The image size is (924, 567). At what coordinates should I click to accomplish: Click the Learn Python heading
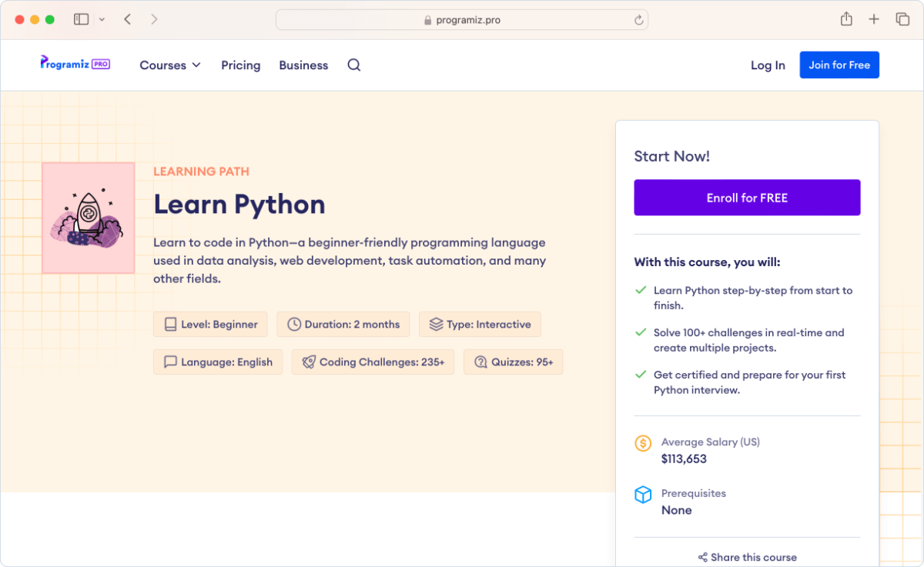tap(239, 205)
